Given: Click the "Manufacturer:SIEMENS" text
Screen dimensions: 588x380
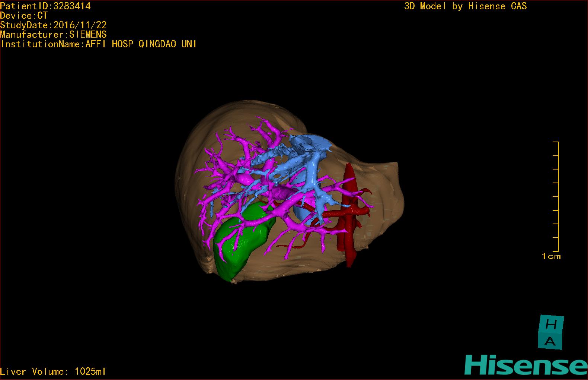Looking at the screenshot, I should click(53, 35).
